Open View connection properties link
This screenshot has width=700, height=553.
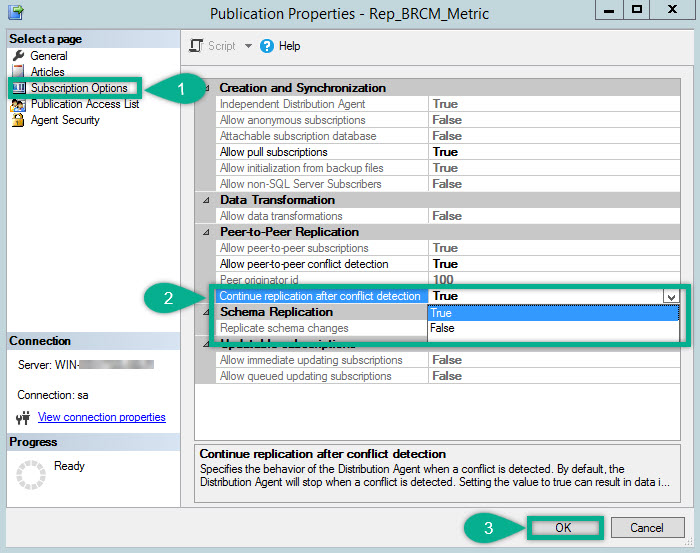click(x=102, y=417)
